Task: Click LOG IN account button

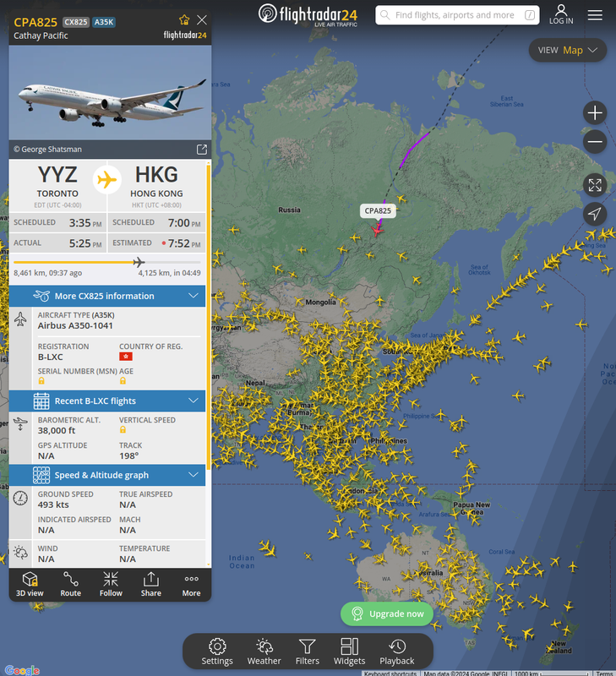Action: point(561,14)
